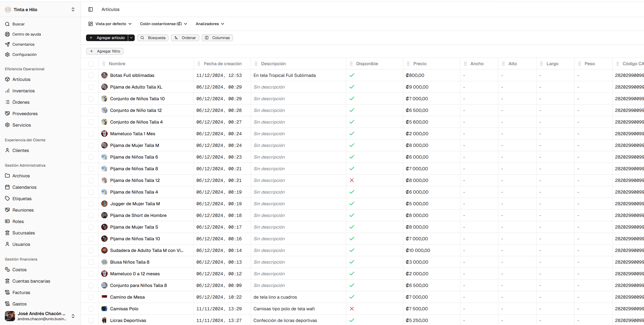This screenshot has height=325, width=644.
Task: Open the Colón costarricense currency dropdown
Action: [x=163, y=24]
